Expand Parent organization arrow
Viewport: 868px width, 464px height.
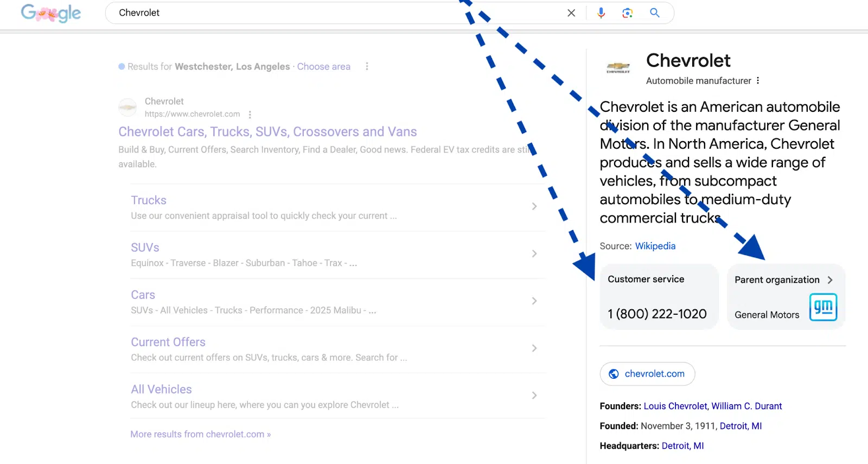click(830, 280)
